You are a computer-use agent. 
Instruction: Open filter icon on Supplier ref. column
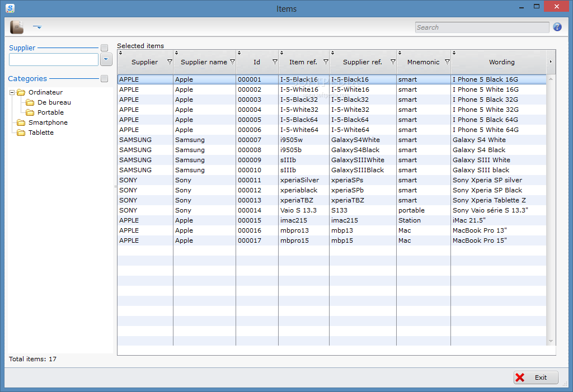click(x=393, y=62)
